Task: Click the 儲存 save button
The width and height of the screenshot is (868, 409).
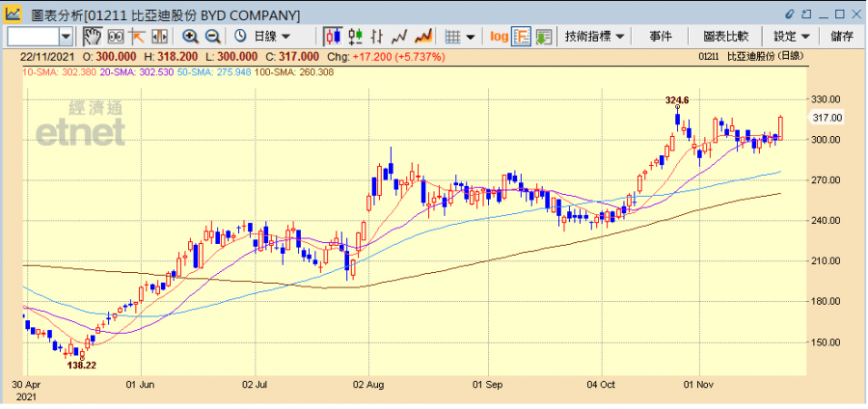Action: pos(841,36)
